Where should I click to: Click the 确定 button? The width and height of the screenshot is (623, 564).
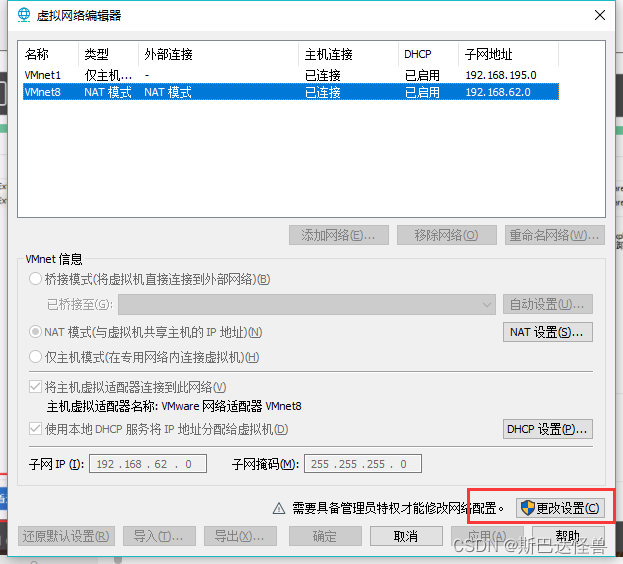click(x=325, y=536)
